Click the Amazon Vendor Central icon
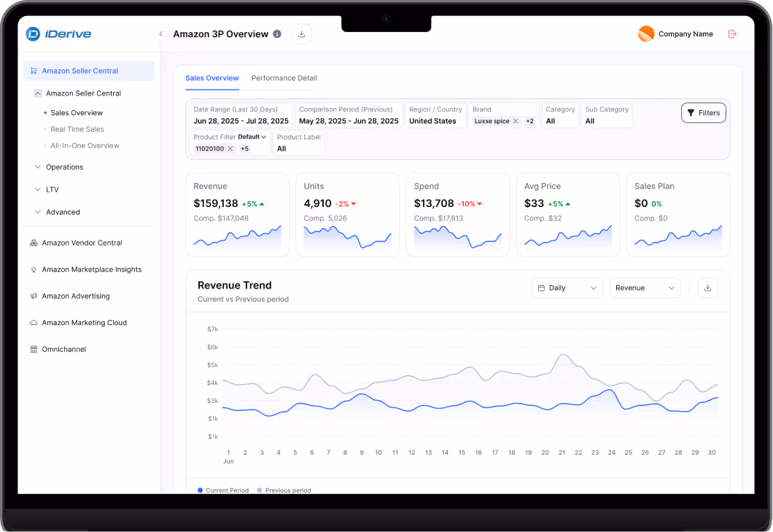 coord(32,243)
